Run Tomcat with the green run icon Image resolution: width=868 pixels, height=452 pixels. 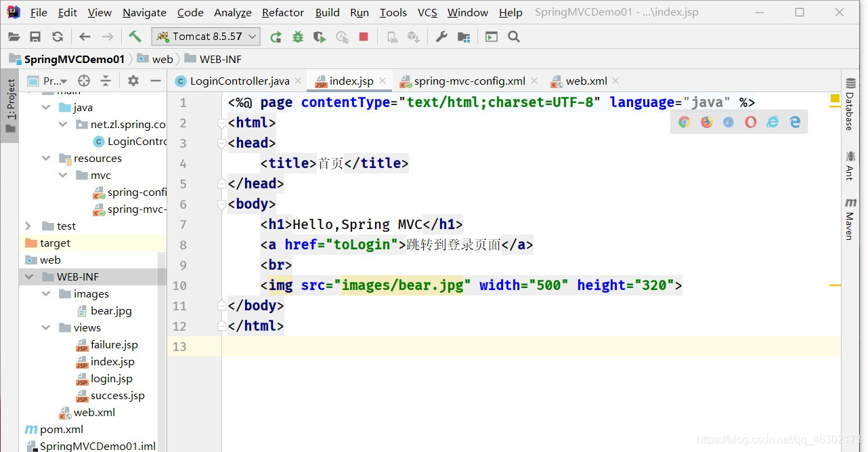click(x=276, y=37)
